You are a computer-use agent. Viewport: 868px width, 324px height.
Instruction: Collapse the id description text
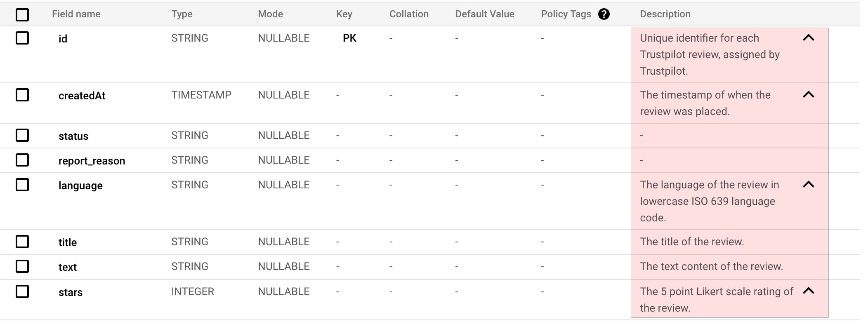[809, 38]
